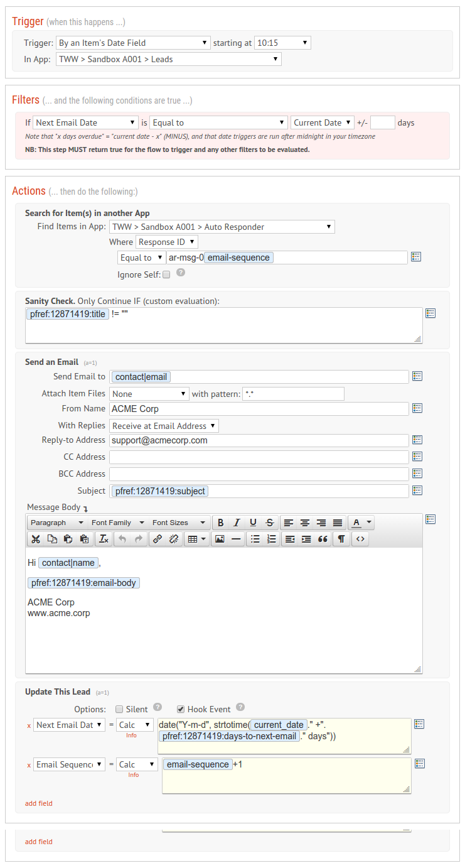This screenshot has height=868, width=465.
Task: Open Find Items in App dropdown
Action: (222, 227)
